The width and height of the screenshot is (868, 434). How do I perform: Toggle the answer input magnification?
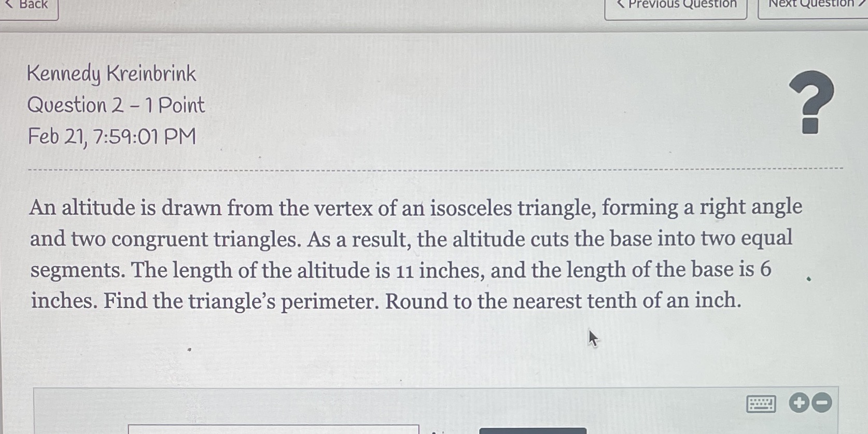tap(799, 402)
